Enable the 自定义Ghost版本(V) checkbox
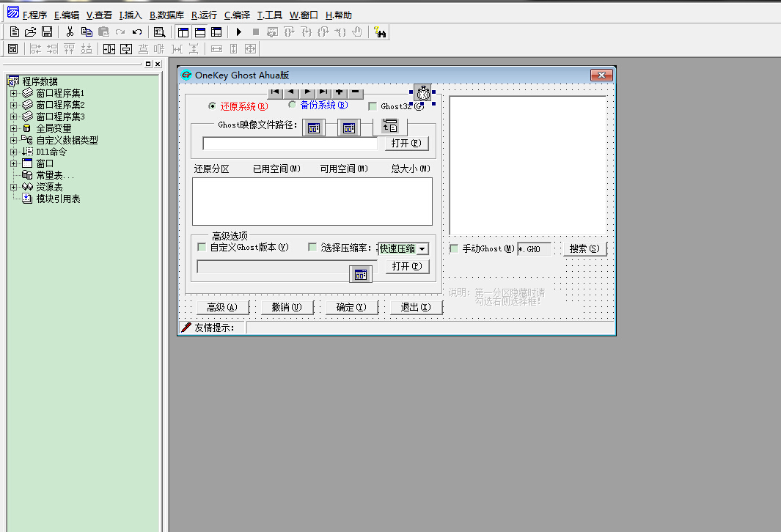Image resolution: width=781 pixels, height=532 pixels. [x=202, y=248]
